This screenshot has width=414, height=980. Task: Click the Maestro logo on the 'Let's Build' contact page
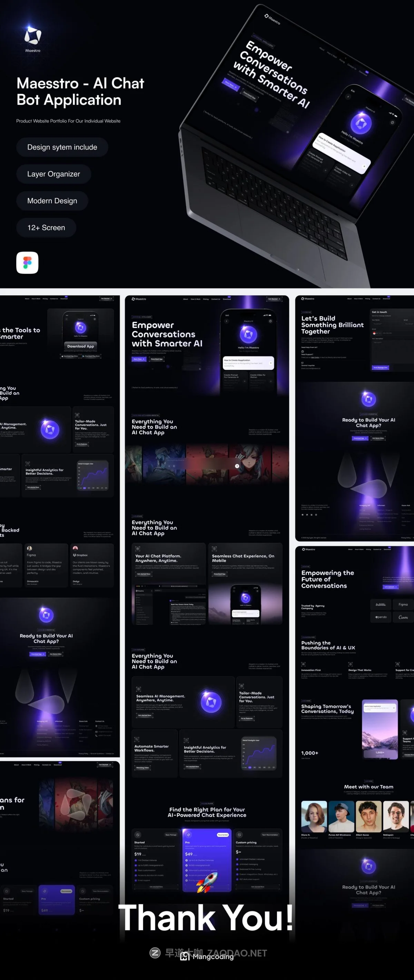coord(308,298)
